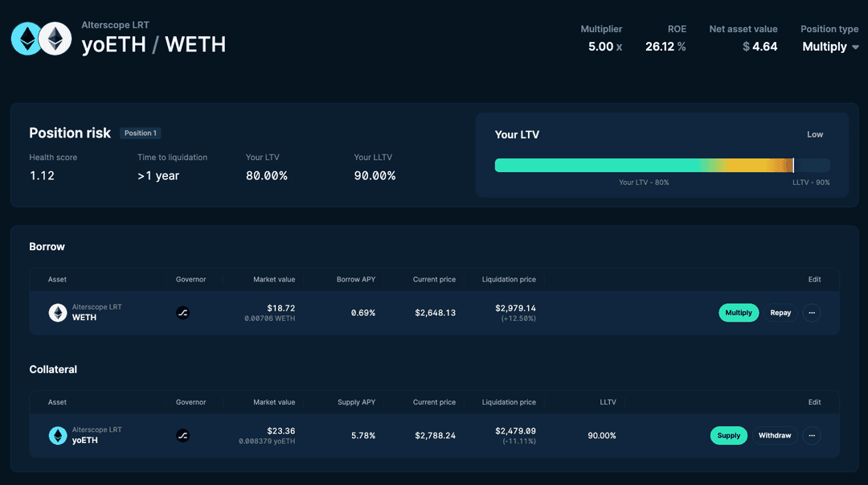This screenshot has width=868, height=485.
Task: Click the Liquidation price header in Collateral
Action: (509, 402)
